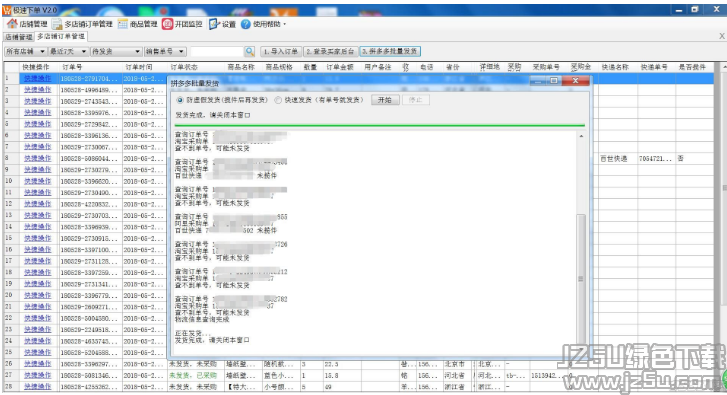Open 店铺管理 from the toolbar house icon
The image size is (727, 395).
[x=12, y=24]
